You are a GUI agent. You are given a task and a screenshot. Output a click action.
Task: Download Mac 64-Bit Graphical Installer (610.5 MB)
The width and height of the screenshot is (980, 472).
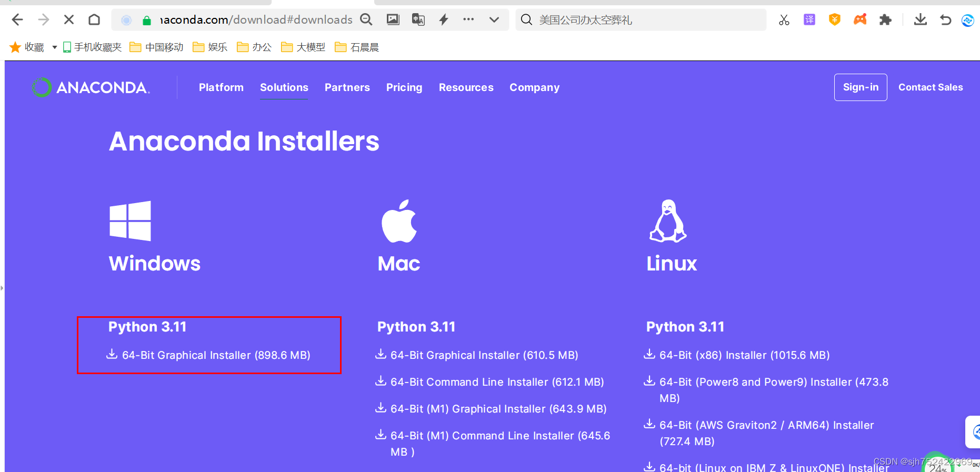click(477, 355)
